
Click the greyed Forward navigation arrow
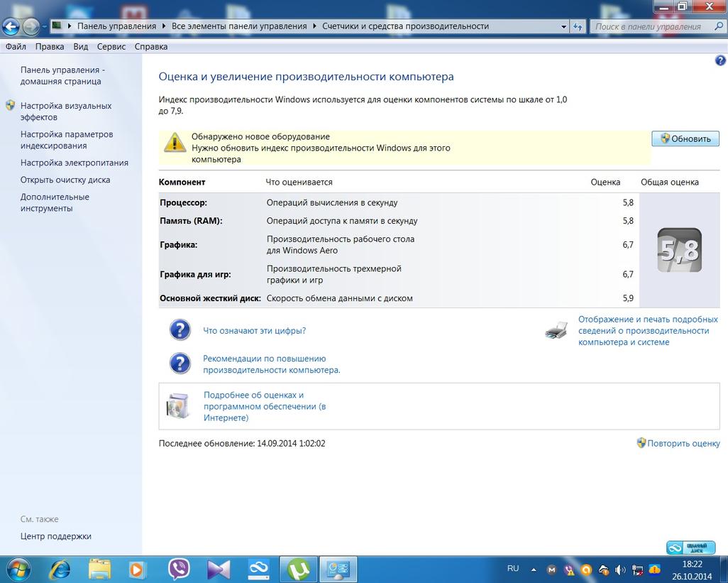pyautogui.click(x=31, y=27)
